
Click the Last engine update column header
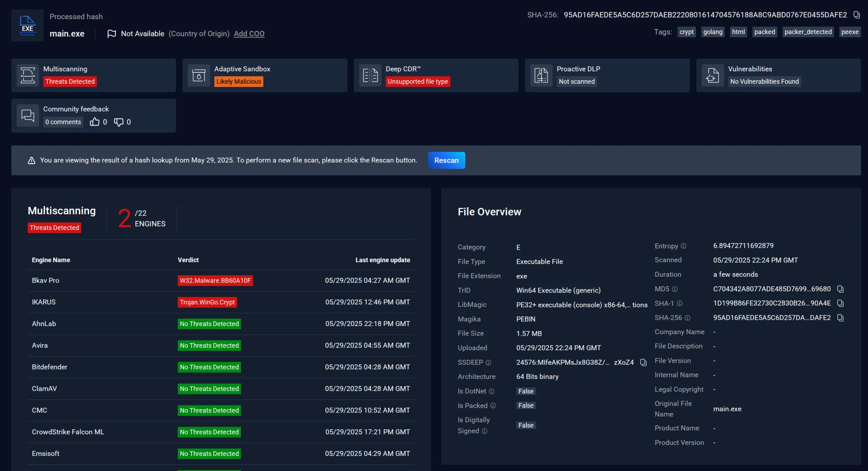click(383, 260)
